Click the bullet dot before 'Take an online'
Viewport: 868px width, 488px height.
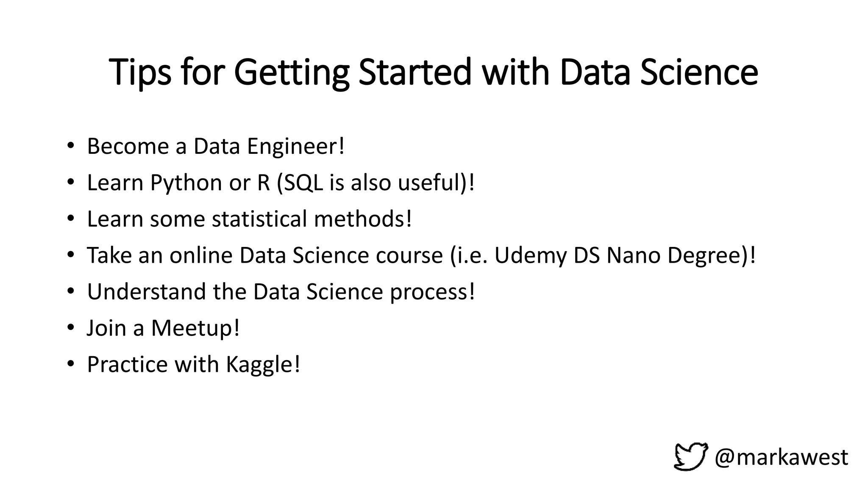(x=70, y=255)
